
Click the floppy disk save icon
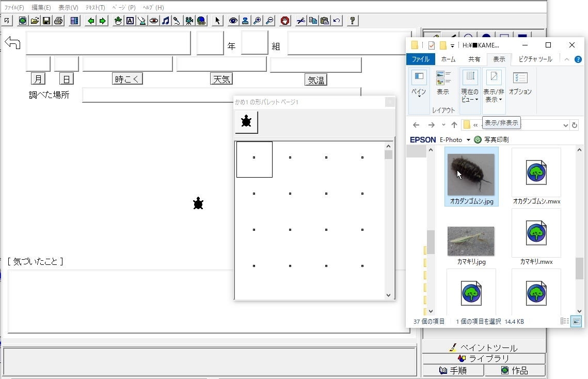click(46, 21)
